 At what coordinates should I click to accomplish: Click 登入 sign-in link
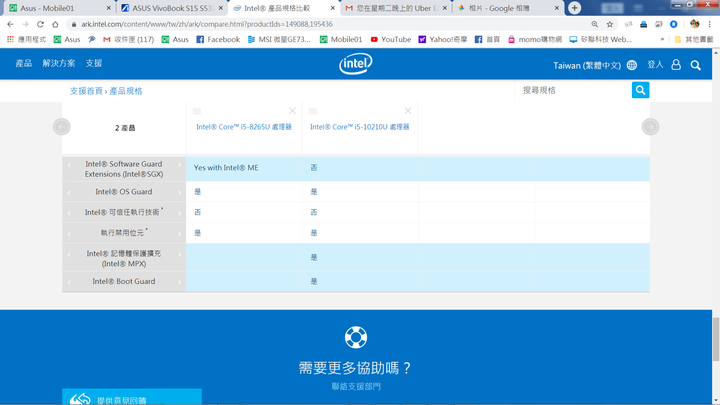coord(655,65)
